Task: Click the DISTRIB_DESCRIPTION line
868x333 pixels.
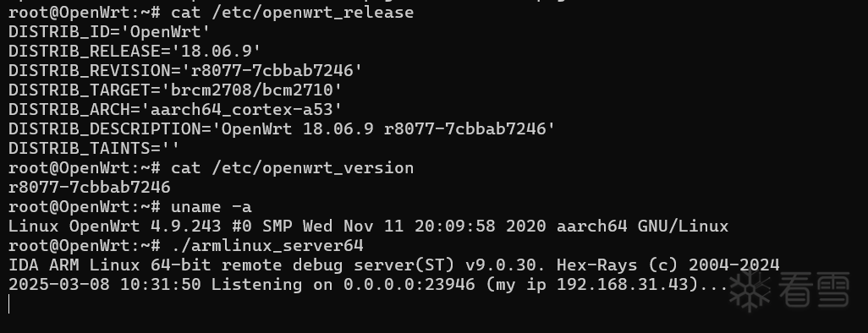Action: point(283,128)
